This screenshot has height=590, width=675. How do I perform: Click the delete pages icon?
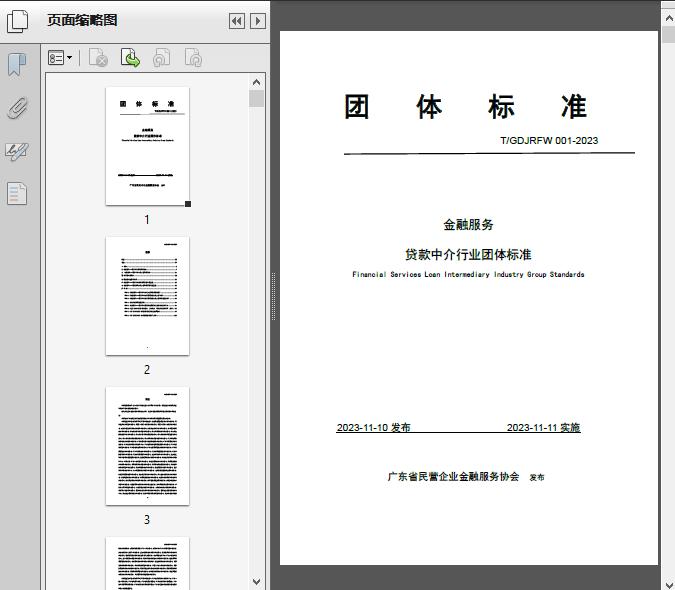(98, 58)
